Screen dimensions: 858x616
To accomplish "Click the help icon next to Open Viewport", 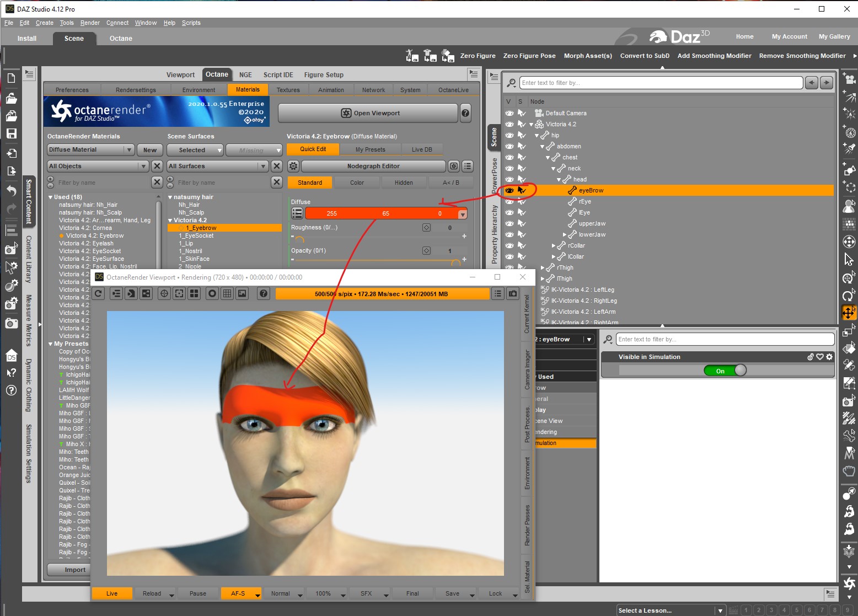I will click(x=465, y=113).
